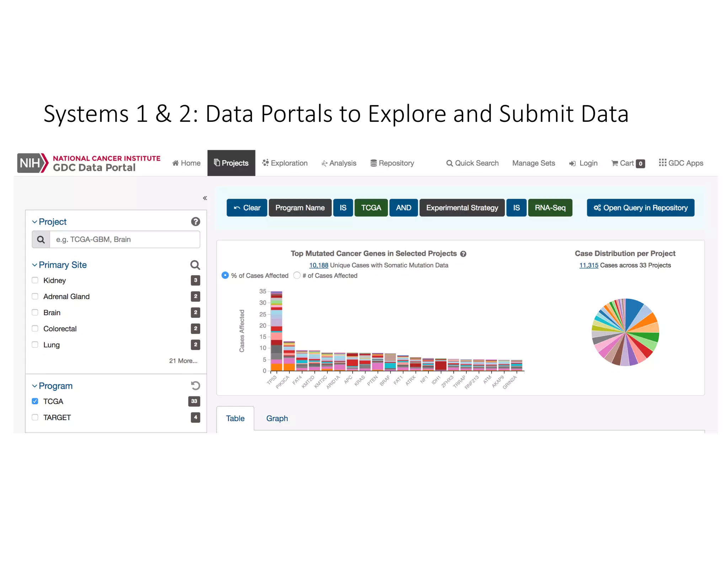
Task: Click the NIH logo badge
Action: coord(32,163)
